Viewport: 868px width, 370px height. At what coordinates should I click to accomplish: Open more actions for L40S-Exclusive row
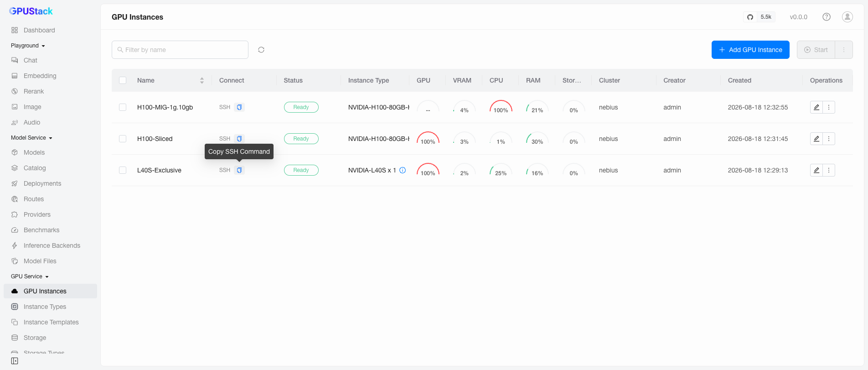pyautogui.click(x=829, y=170)
